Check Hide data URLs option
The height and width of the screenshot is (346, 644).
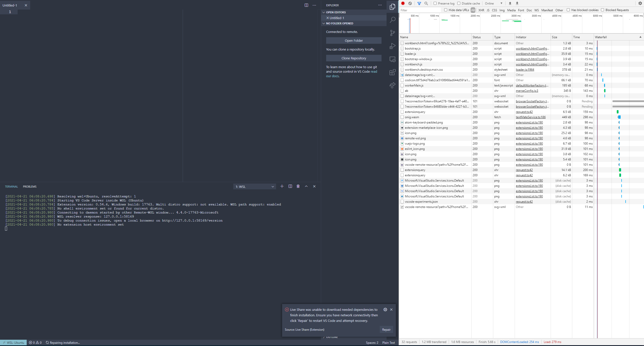pos(446,10)
